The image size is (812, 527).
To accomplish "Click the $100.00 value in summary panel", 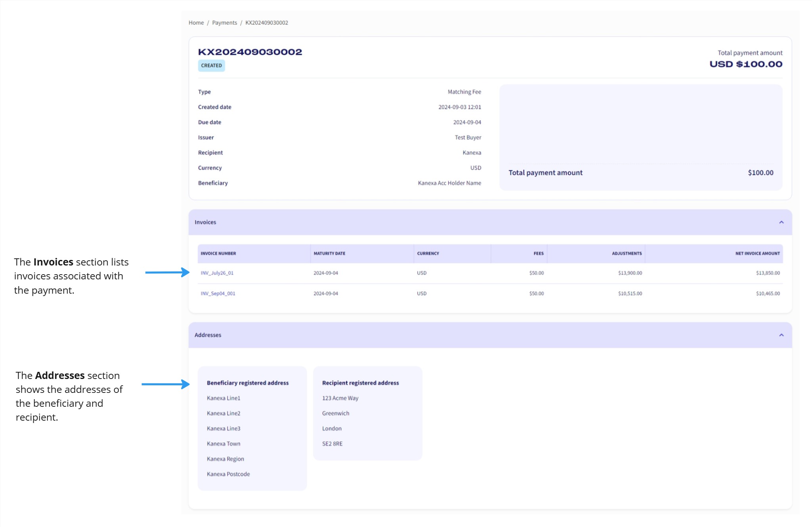I will [x=760, y=173].
